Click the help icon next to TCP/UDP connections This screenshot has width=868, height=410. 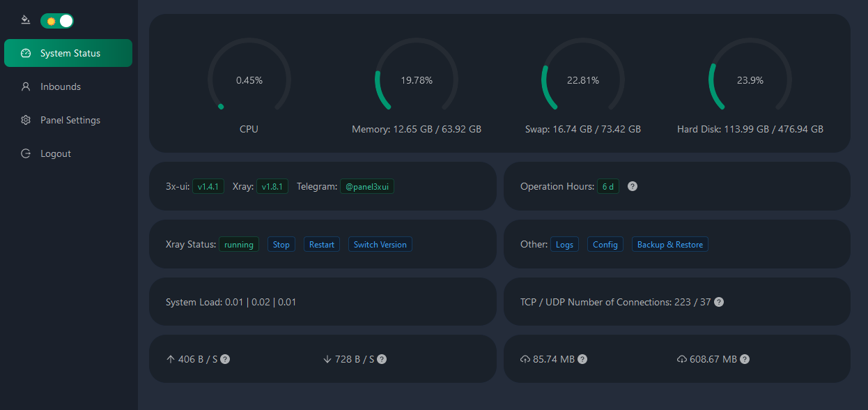pos(719,302)
